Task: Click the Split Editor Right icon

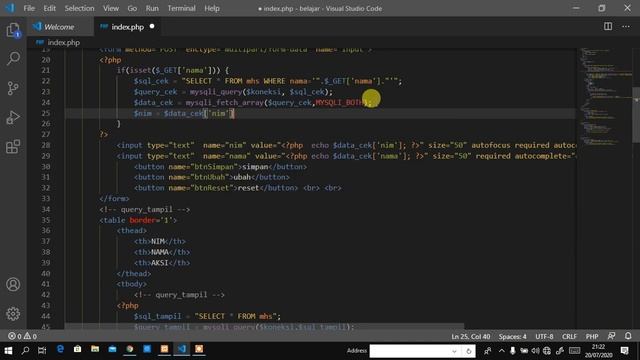Action: (x=608, y=27)
